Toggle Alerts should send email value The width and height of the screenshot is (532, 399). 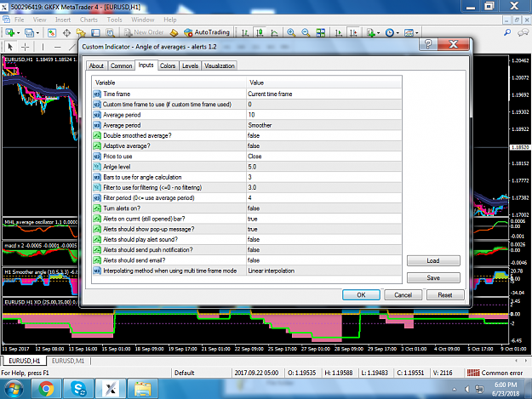pyautogui.click(x=324, y=260)
